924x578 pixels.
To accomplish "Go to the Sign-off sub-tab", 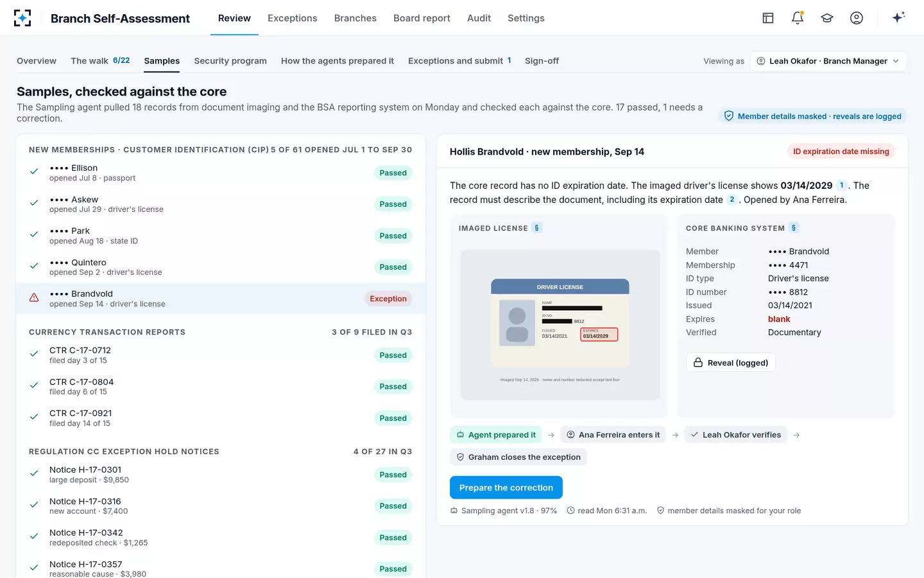I will pos(542,61).
